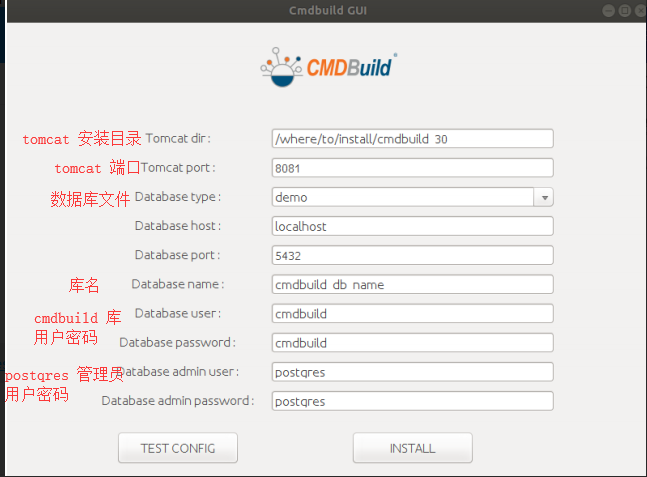Click the Database type label
The width and height of the screenshot is (647, 477).
[x=178, y=197]
